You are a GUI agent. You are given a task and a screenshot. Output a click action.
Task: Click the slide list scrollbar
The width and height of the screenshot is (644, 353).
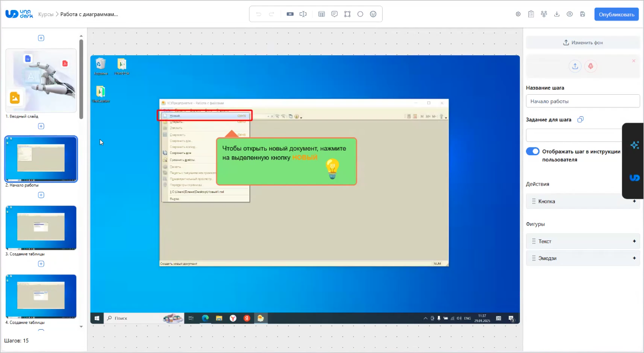(81, 78)
